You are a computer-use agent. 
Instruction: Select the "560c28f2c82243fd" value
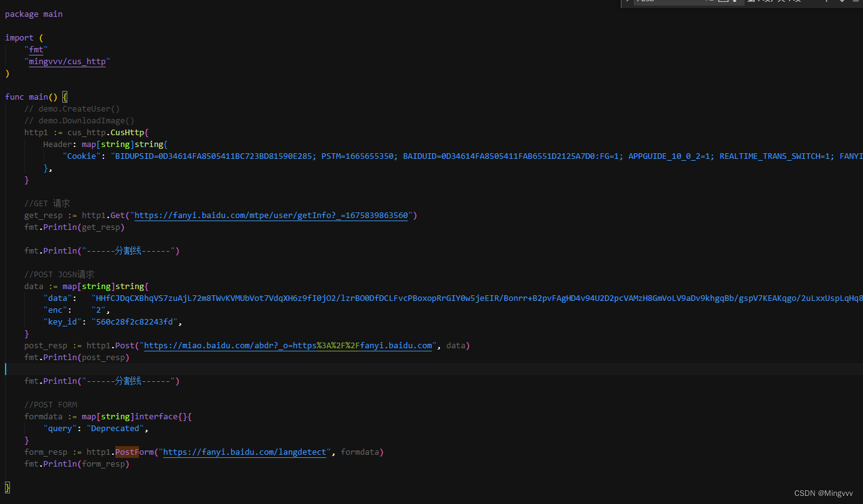click(x=135, y=322)
